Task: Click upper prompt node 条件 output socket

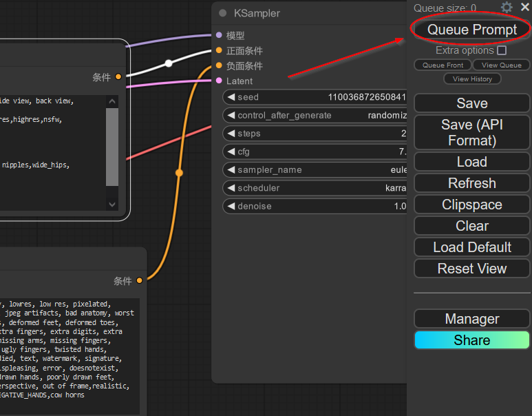Action: (118, 76)
